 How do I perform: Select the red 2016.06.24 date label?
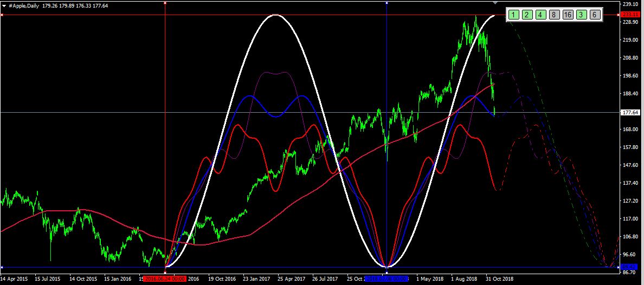click(165, 278)
